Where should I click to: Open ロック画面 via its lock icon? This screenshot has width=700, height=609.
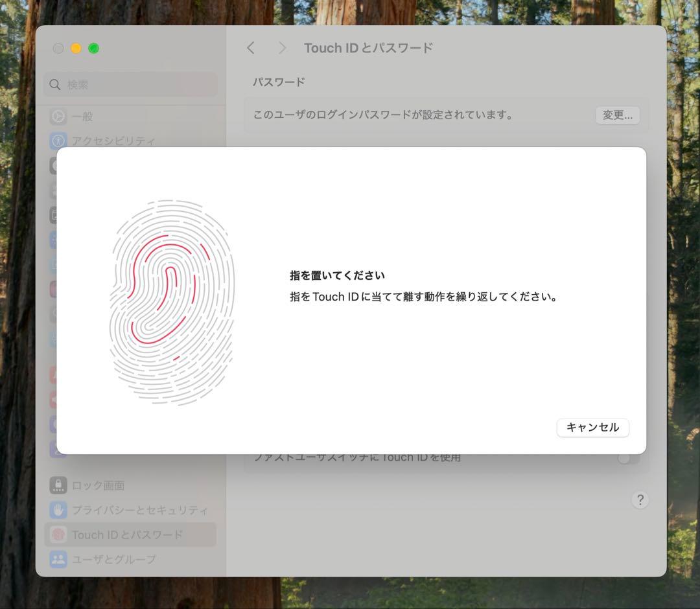pyautogui.click(x=58, y=485)
